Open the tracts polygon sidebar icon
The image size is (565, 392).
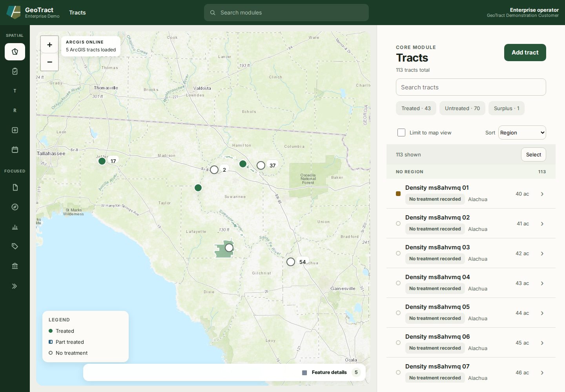click(15, 52)
